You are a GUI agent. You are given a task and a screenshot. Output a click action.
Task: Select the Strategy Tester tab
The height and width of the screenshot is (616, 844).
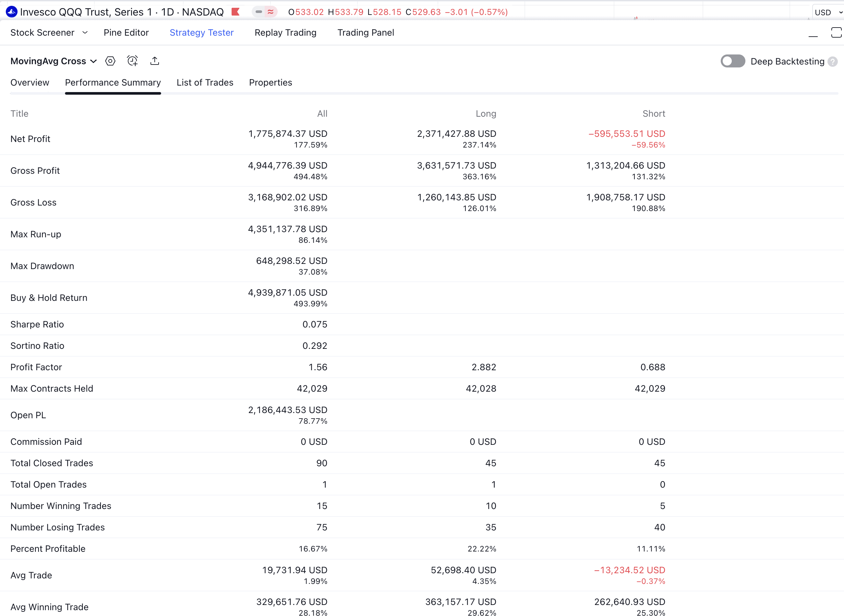click(x=202, y=33)
